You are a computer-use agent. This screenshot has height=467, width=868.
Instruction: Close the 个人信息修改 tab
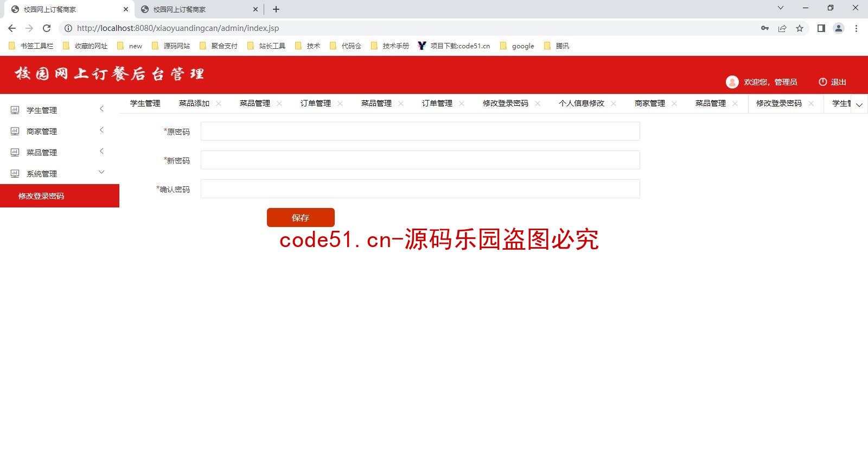click(x=614, y=104)
